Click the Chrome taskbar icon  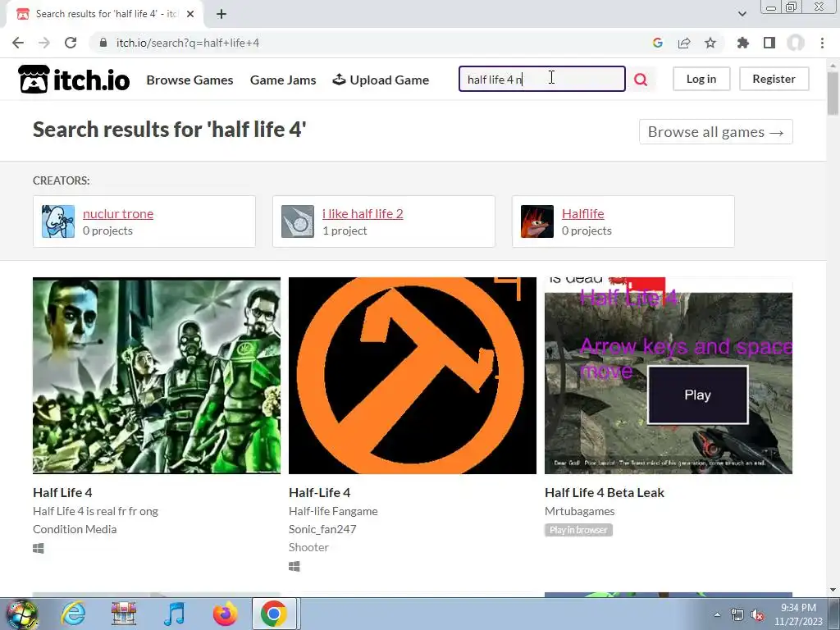(x=274, y=614)
